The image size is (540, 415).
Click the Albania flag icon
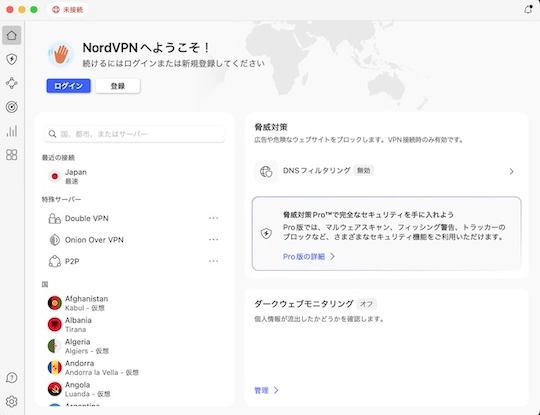tap(54, 324)
